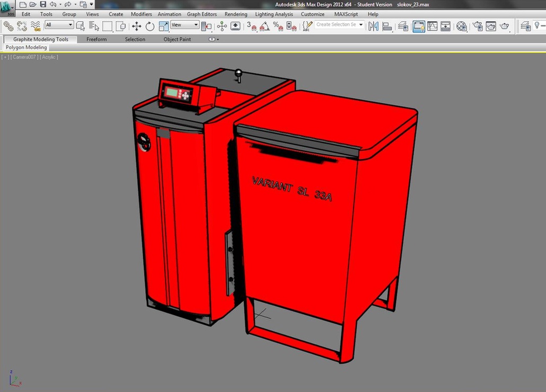
Task: Open the Schematic View icon
Action: [x=445, y=26]
